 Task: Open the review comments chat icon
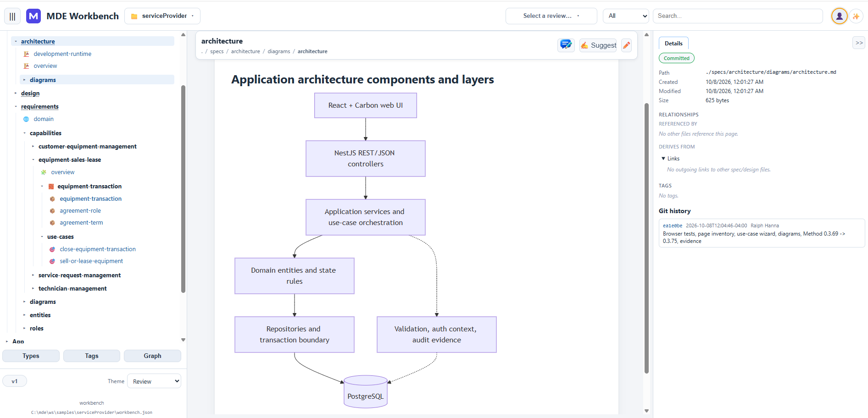[566, 45]
